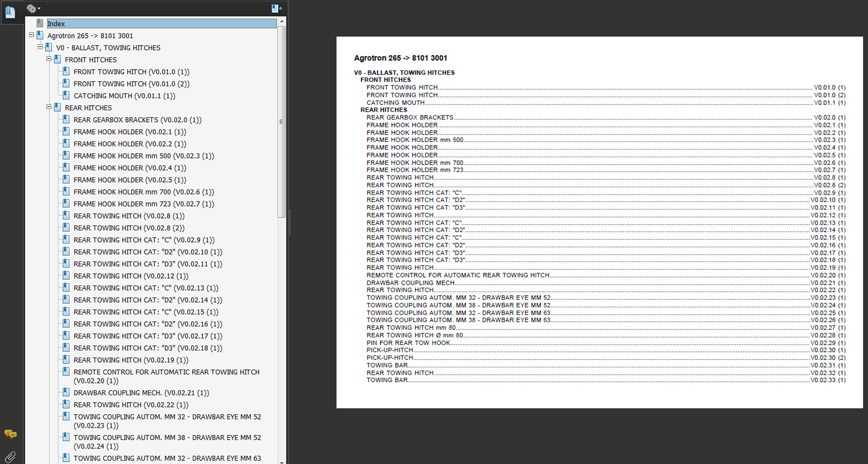
Task: Select FRAME HOOK HOLDER mm 700 bookmark
Action: [x=143, y=192]
